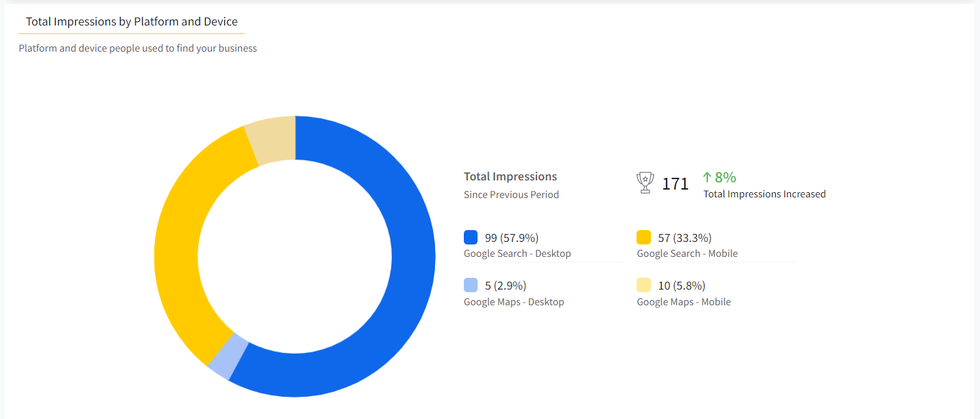Click the 'Platform and device people used' subtitle
Image resolution: width=980 pixels, height=419 pixels.
pos(138,48)
